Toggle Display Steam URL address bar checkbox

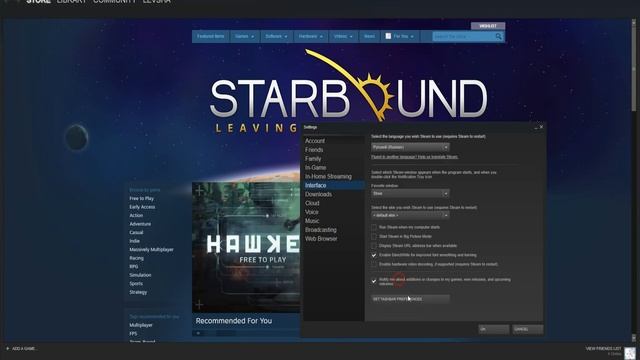374,246
